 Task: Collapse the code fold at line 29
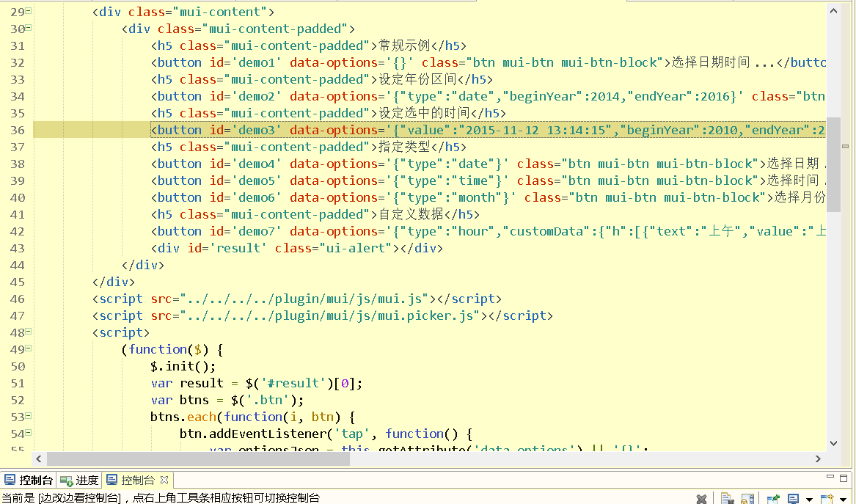click(29, 10)
